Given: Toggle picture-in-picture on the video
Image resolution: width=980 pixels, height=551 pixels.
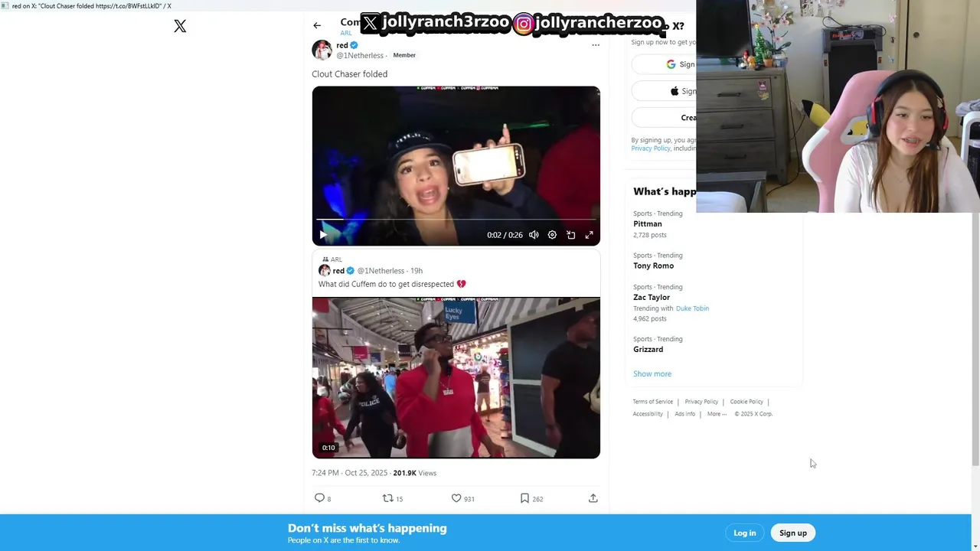Looking at the screenshot, I should [x=571, y=235].
